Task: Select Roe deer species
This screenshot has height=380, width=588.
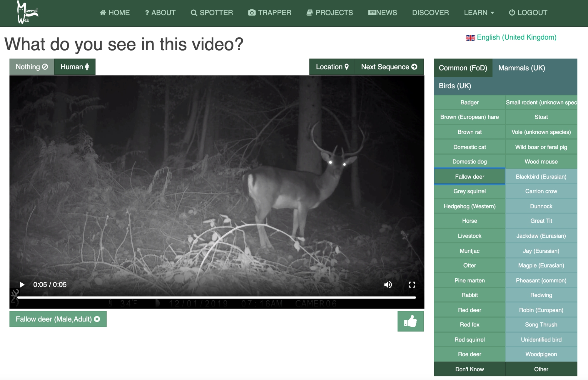Action: pyautogui.click(x=469, y=354)
